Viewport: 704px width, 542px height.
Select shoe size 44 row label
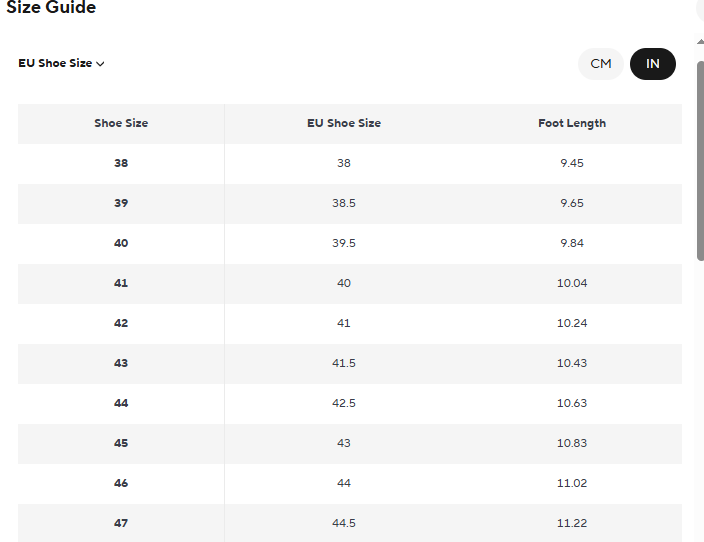[x=121, y=403]
